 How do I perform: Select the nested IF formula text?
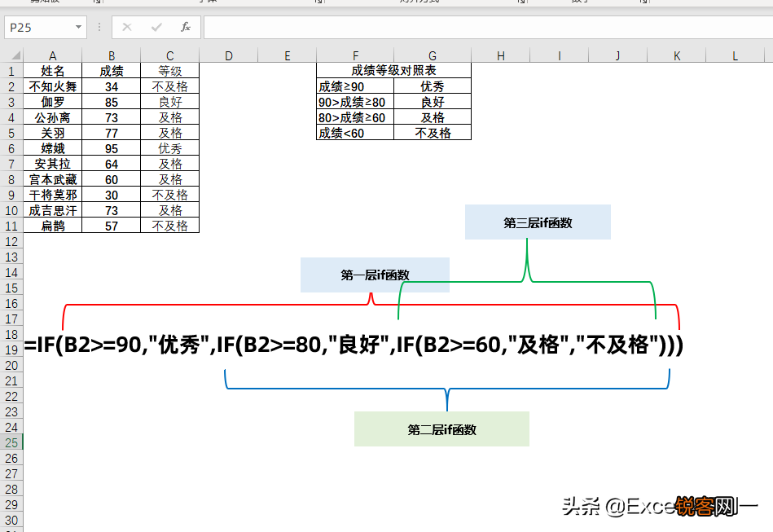(354, 345)
